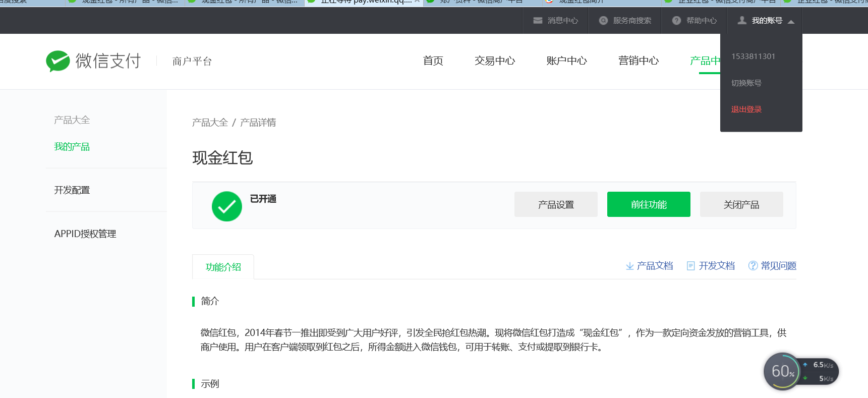Click the 帮助中心 label in top bar
This screenshot has width=868, height=398.
[702, 21]
